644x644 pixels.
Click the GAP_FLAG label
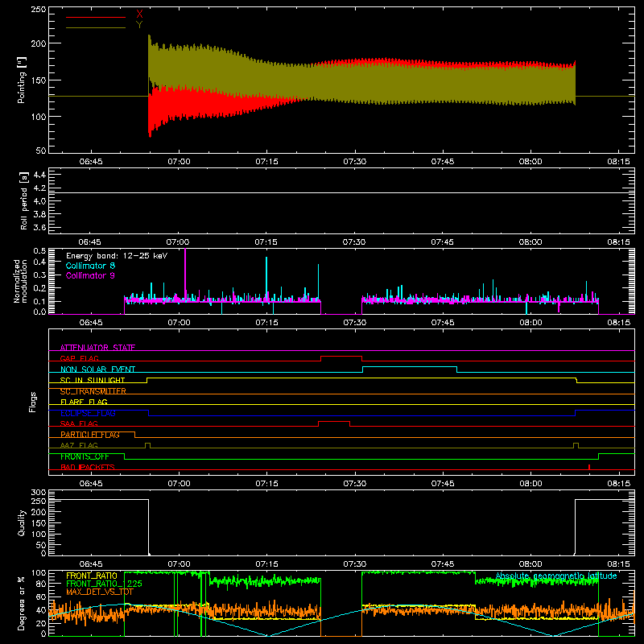click(x=79, y=358)
